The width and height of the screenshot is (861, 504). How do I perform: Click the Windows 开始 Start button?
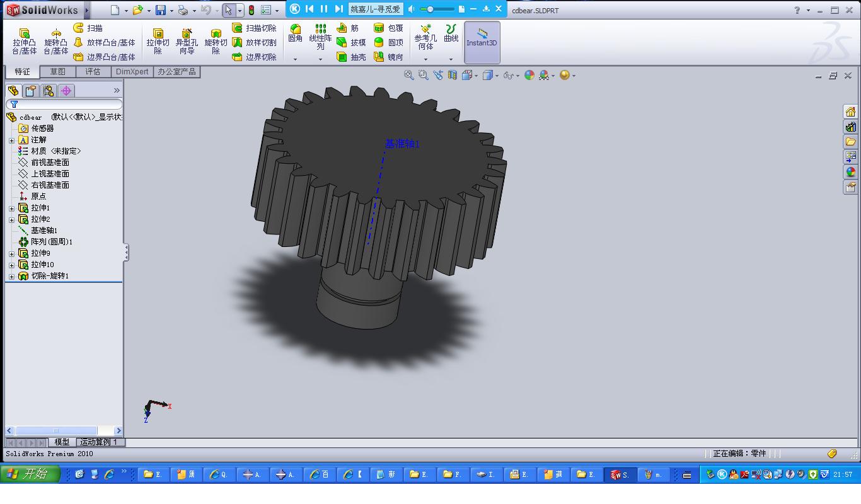click(x=30, y=474)
